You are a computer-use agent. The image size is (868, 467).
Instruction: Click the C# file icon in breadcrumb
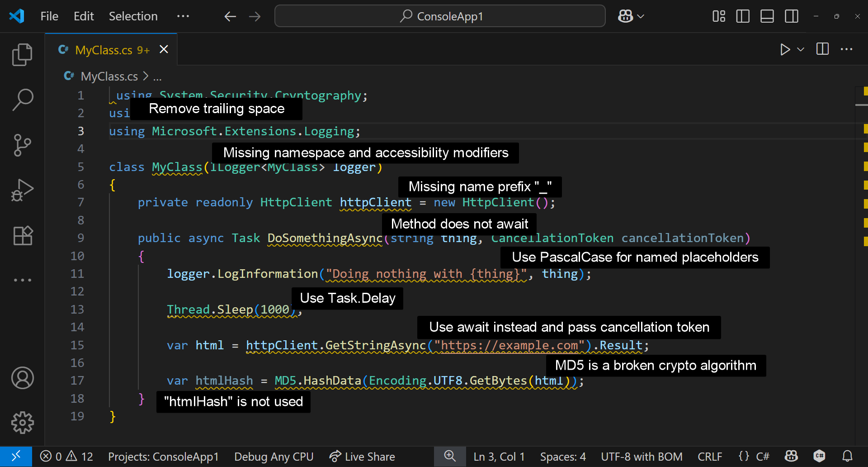point(69,76)
